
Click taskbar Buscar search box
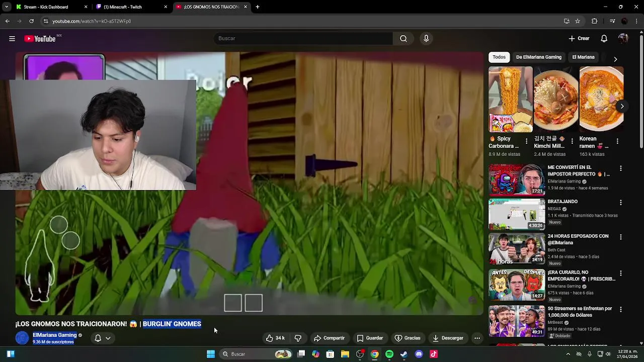pos(256,354)
